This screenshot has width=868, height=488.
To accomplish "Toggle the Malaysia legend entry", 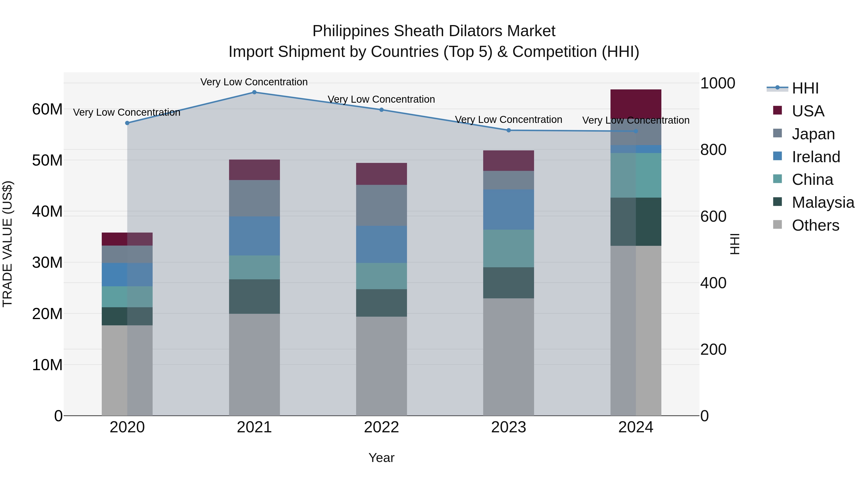I will coord(814,202).
